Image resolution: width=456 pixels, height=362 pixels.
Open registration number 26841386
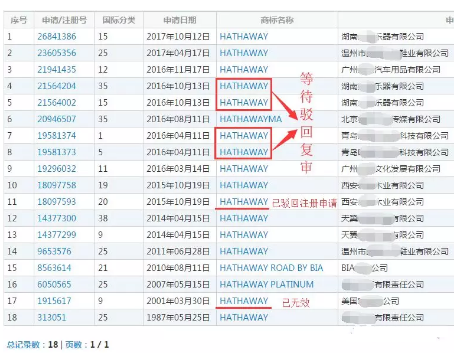tap(57, 36)
